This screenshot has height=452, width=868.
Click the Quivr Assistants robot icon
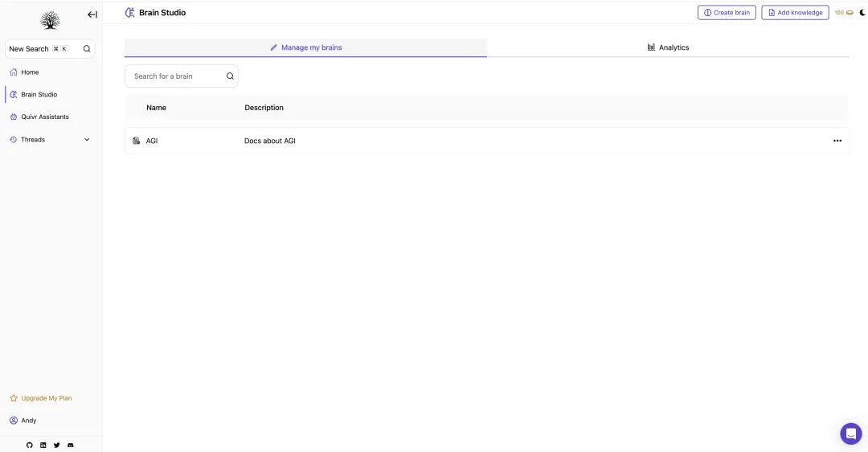pyautogui.click(x=14, y=117)
